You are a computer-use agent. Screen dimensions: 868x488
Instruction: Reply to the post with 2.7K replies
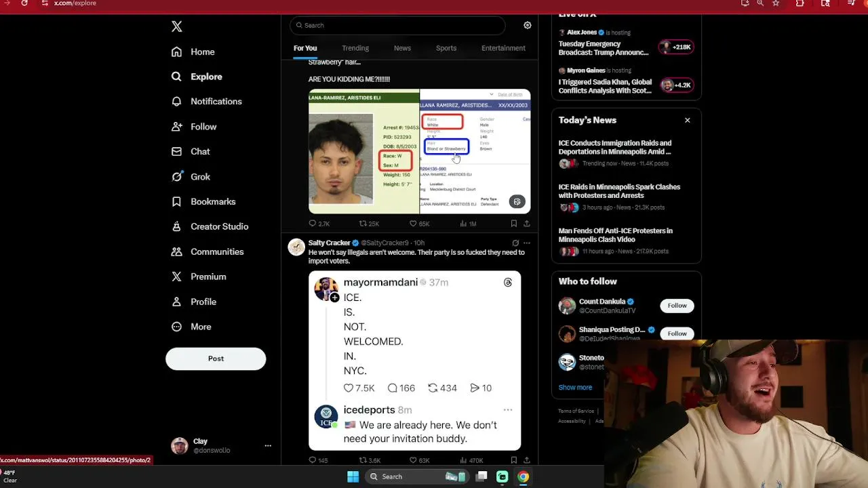click(x=319, y=224)
